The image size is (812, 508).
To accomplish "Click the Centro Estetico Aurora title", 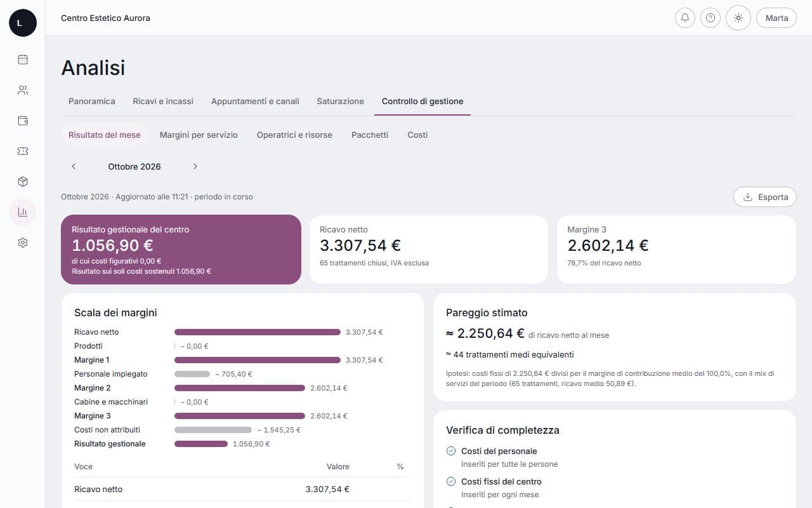I will click(105, 18).
